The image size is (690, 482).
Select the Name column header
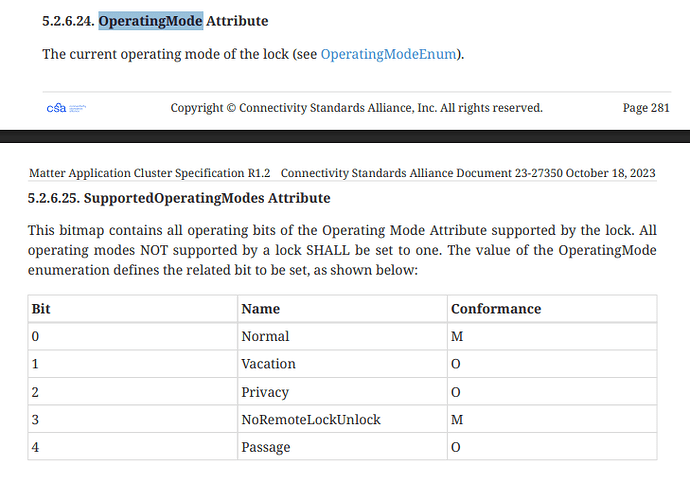[x=260, y=309]
